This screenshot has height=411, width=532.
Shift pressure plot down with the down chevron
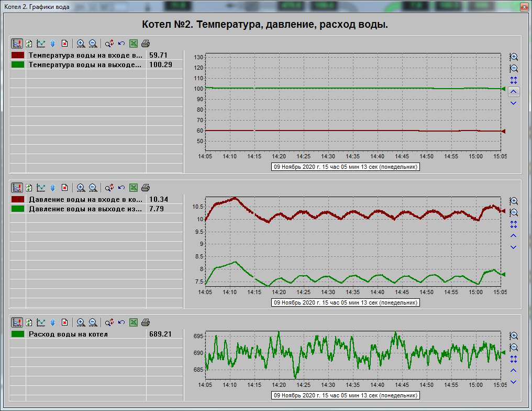pyautogui.click(x=514, y=247)
